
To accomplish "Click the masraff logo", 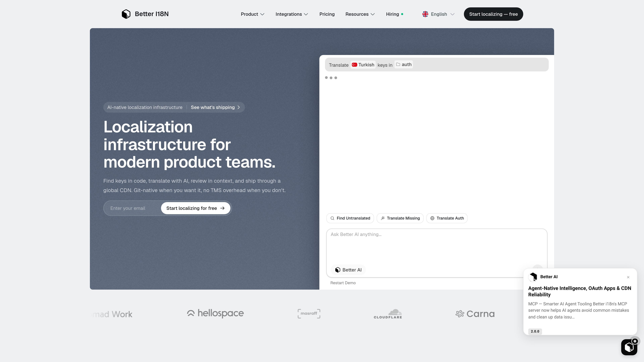I will coord(309,314).
